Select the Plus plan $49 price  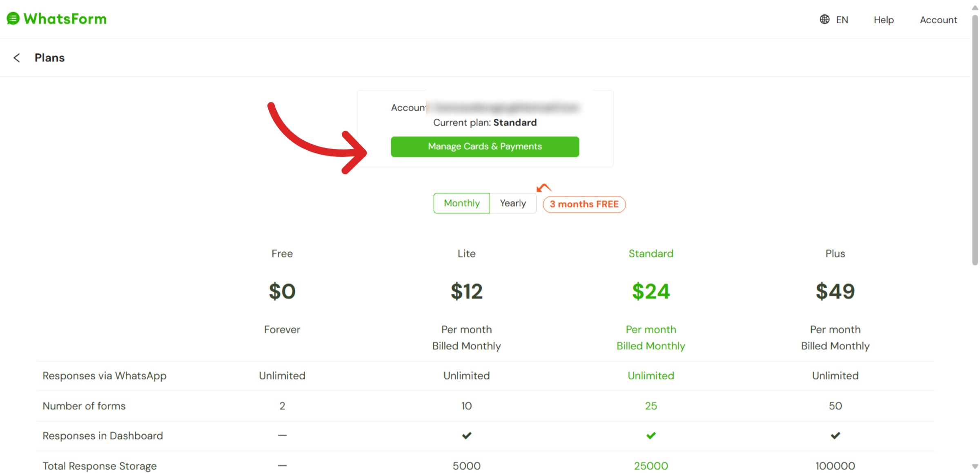[x=835, y=291]
